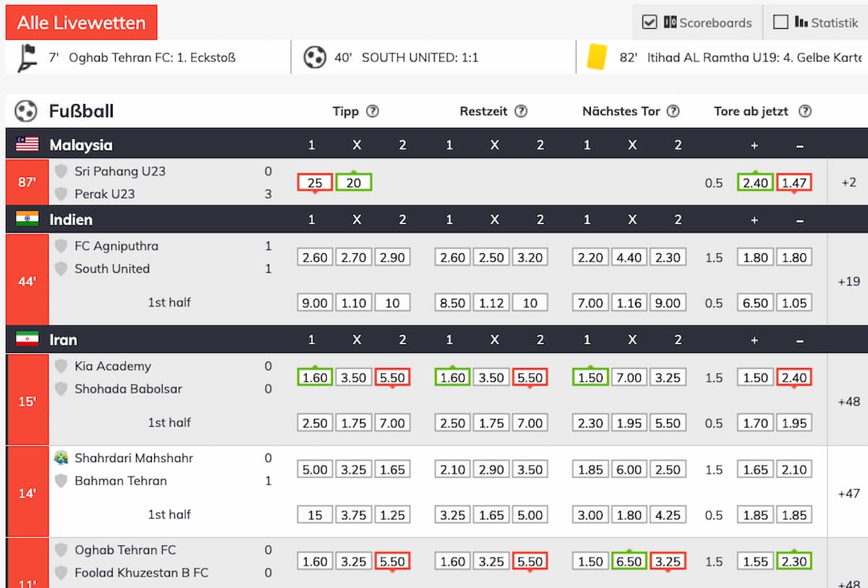Select Nächstes Tor X odds 6.00 for Shahrdari Mahshahr
Image resolution: width=868 pixels, height=588 pixels.
pos(629,469)
